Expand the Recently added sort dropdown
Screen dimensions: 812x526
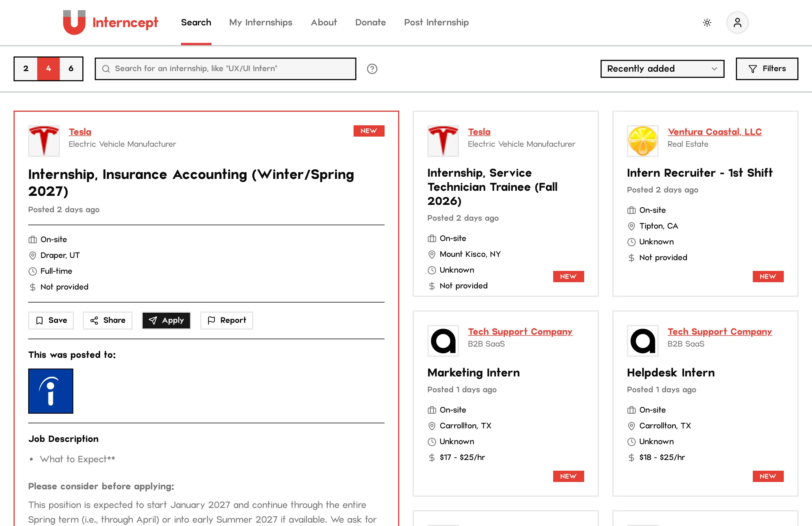pyautogui.click(x=662, y=69)
